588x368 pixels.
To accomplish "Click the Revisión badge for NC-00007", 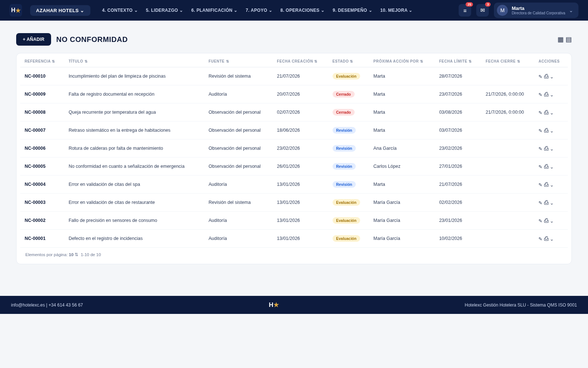I will pos(344,130).
